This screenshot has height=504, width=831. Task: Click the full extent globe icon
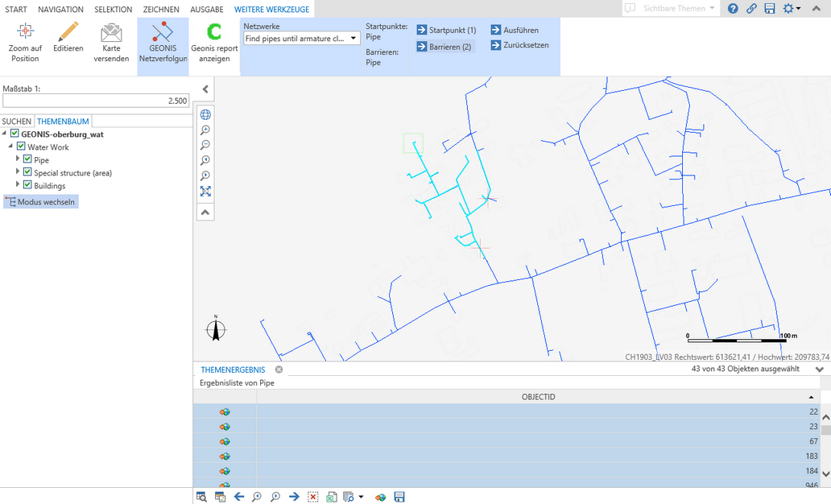click(x=205, y=114)
